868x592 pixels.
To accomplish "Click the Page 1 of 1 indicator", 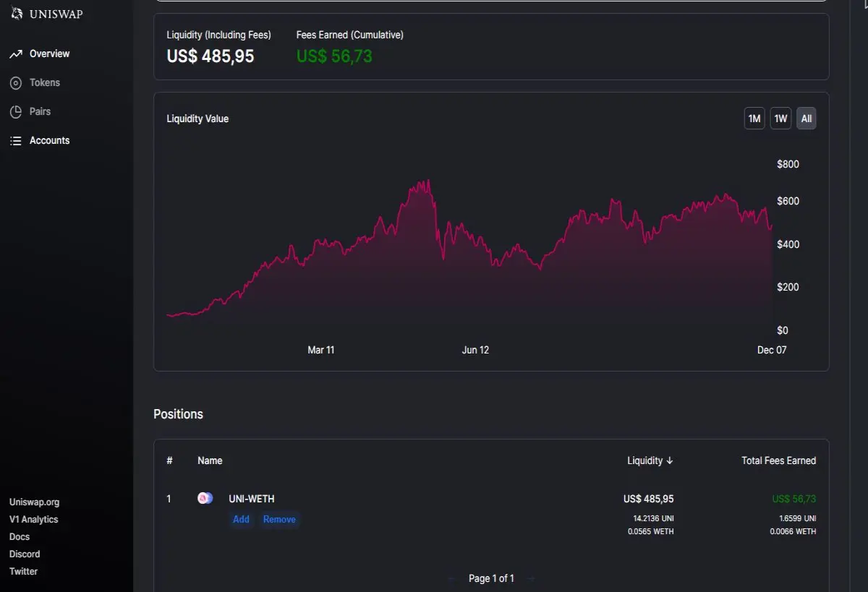I will click(491, 578).
